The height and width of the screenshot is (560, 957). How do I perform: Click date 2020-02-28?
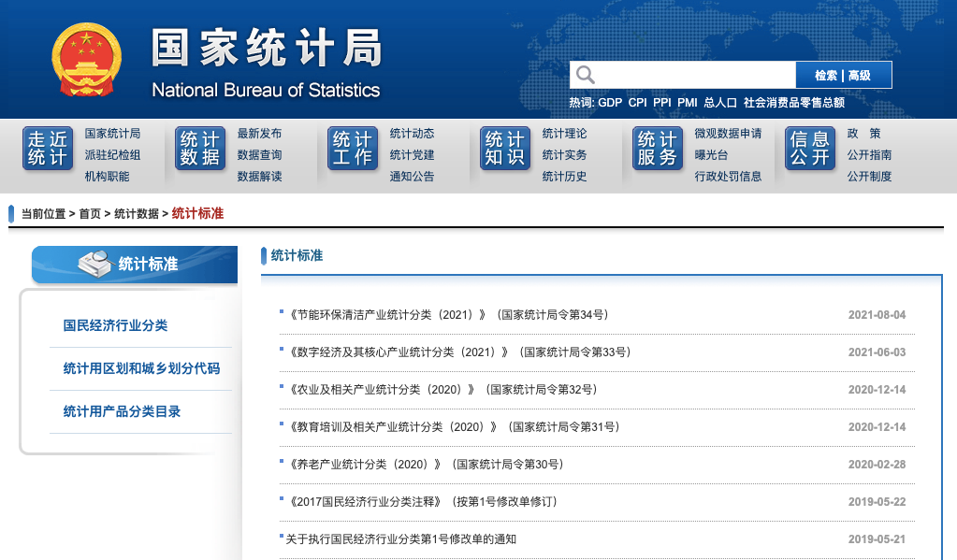click(x=877, y=465)
